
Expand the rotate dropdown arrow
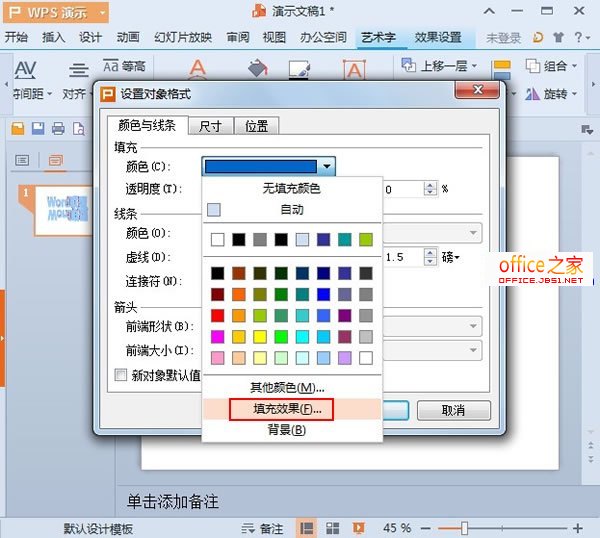click(574, 94)
